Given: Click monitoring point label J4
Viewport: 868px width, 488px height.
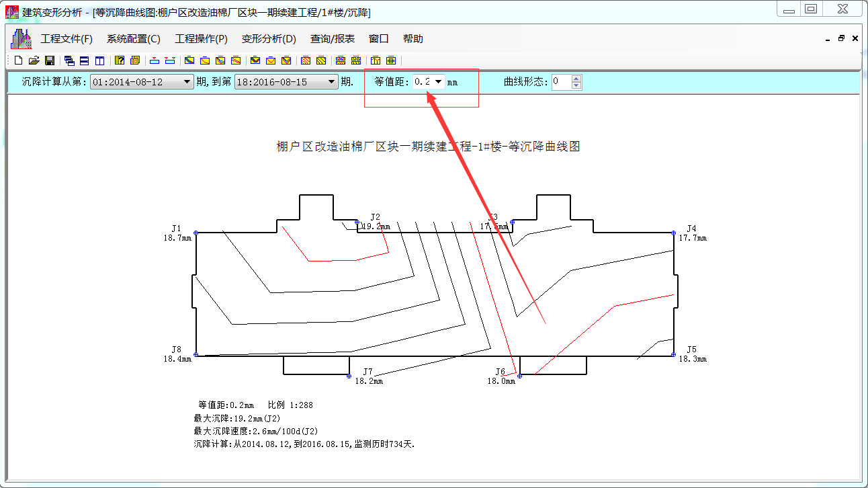Looking at the screenshot, I should 691,229.
